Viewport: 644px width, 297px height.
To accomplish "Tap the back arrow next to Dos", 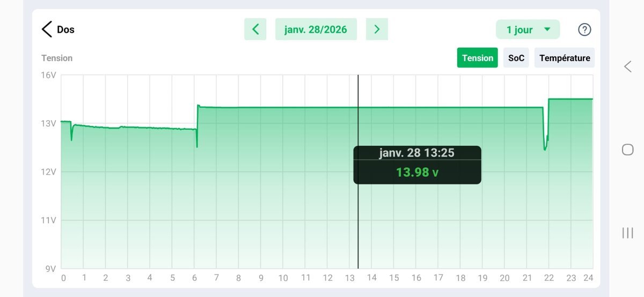I will point(47,29).
